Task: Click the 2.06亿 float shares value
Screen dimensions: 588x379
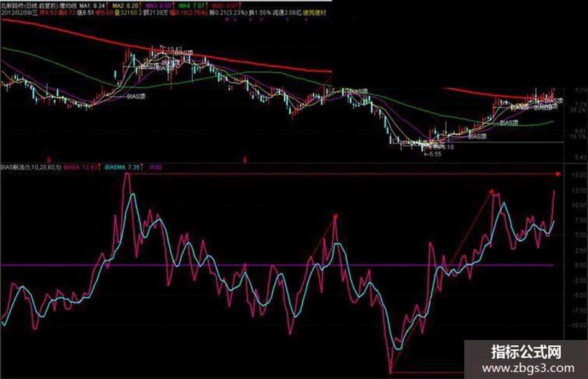Action: click(294, 12)
